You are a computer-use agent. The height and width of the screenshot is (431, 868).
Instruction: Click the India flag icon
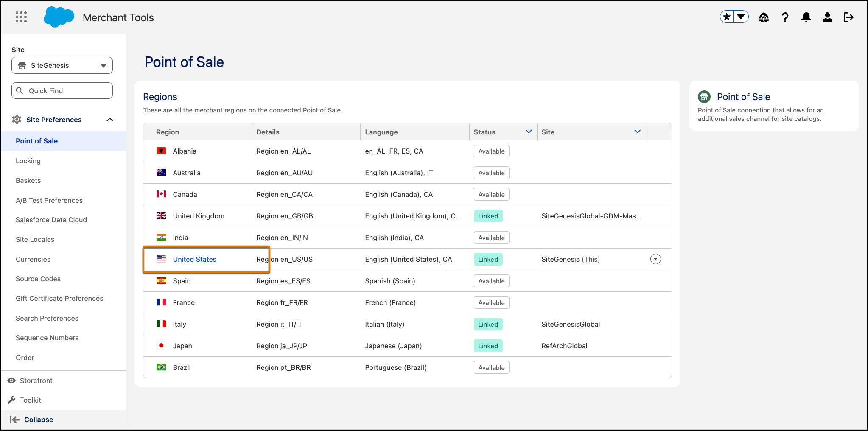click(161, 238)
